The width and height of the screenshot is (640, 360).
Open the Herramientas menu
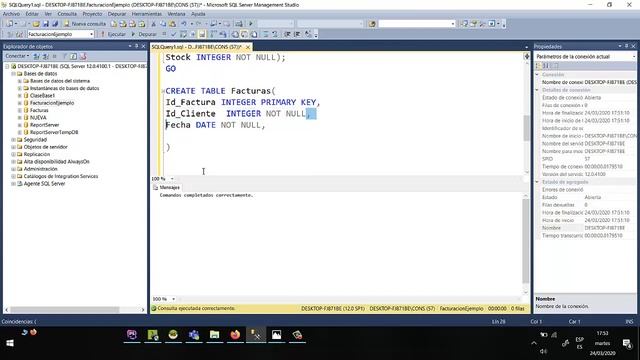(147, 14)
